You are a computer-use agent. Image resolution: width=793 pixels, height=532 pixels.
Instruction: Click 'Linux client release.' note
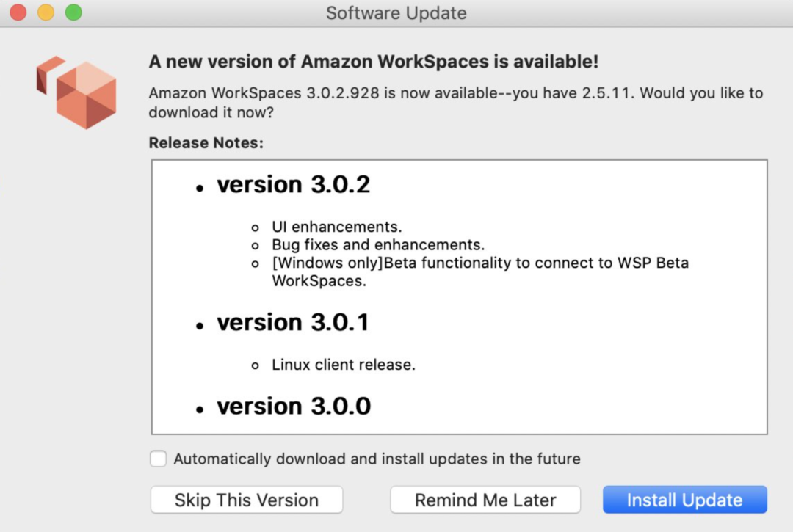(344, 365)
